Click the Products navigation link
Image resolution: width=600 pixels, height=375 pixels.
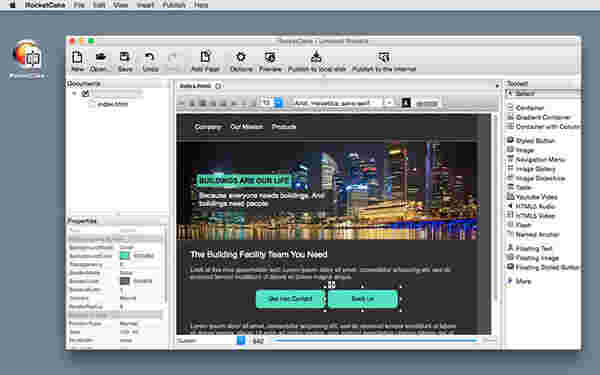tap(284, 127)
